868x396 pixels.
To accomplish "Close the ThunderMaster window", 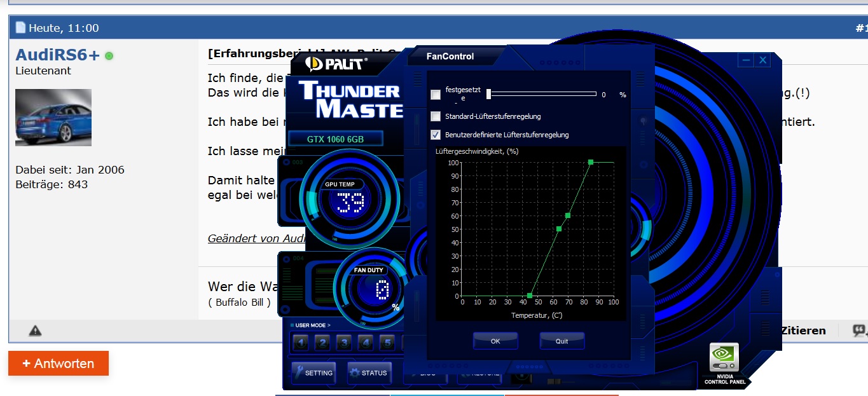I will tap(763, 60).
